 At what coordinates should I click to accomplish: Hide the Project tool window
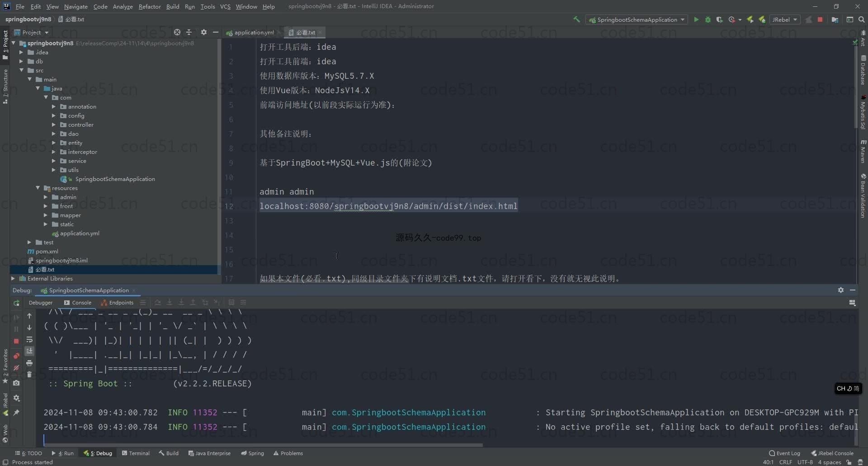[x=216, y=32]
